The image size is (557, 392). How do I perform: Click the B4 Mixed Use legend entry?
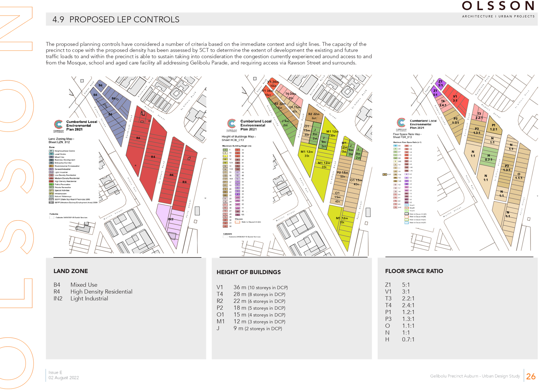76,285
